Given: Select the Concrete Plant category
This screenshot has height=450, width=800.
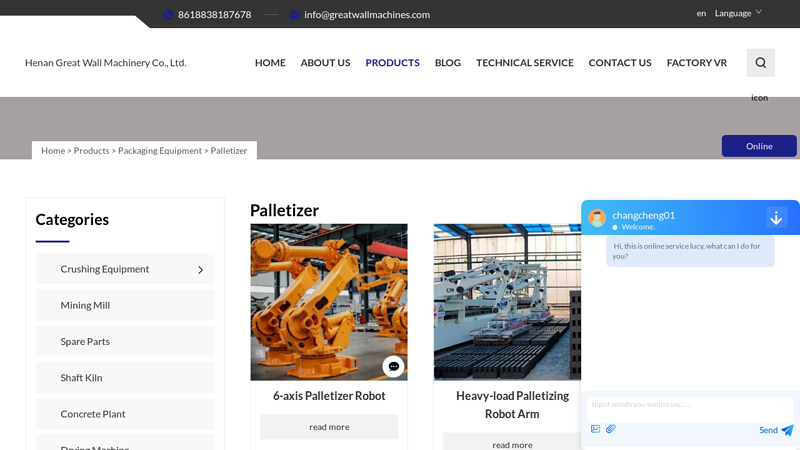Looking at the screenshot, I should coord(125,414).
